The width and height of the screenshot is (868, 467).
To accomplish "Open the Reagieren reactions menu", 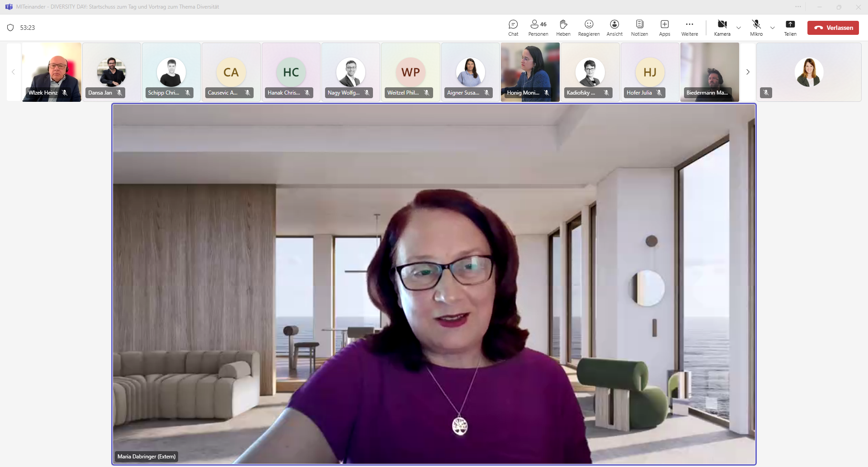I will [589, 28].
